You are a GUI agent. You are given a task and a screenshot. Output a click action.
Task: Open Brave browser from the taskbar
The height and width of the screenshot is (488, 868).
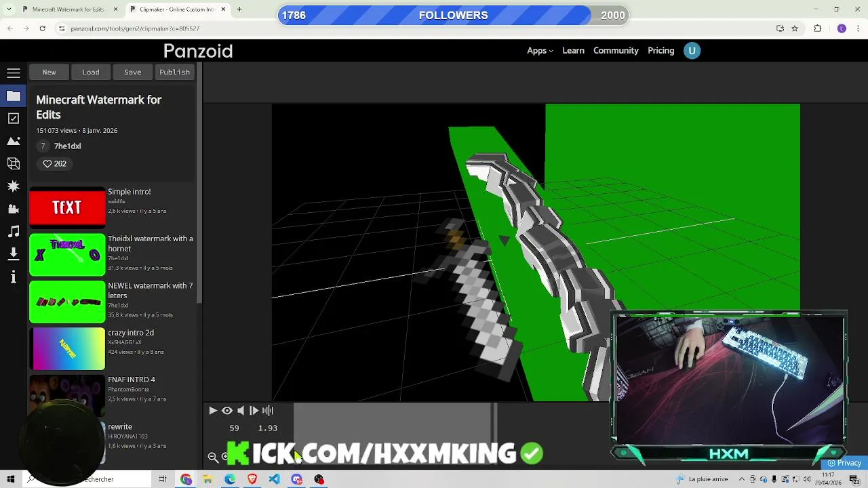pos(252,479)
